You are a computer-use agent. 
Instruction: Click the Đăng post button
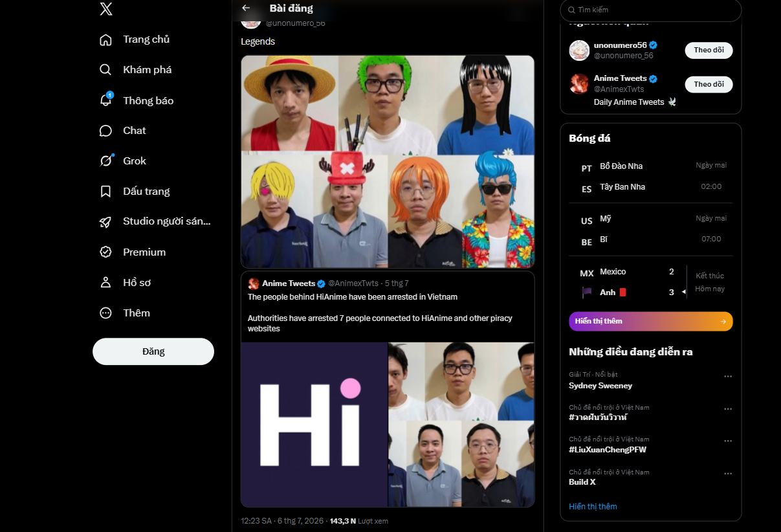[153, 351]
